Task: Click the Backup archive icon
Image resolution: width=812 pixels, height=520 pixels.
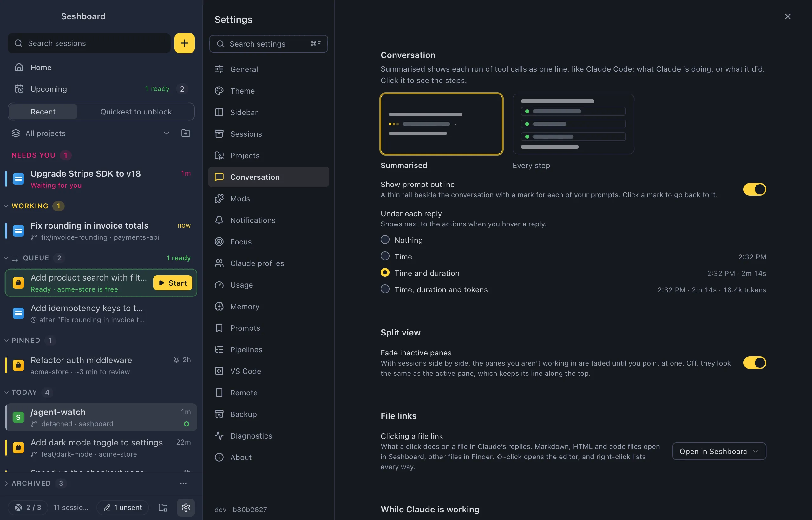Action: coord(219,414)
